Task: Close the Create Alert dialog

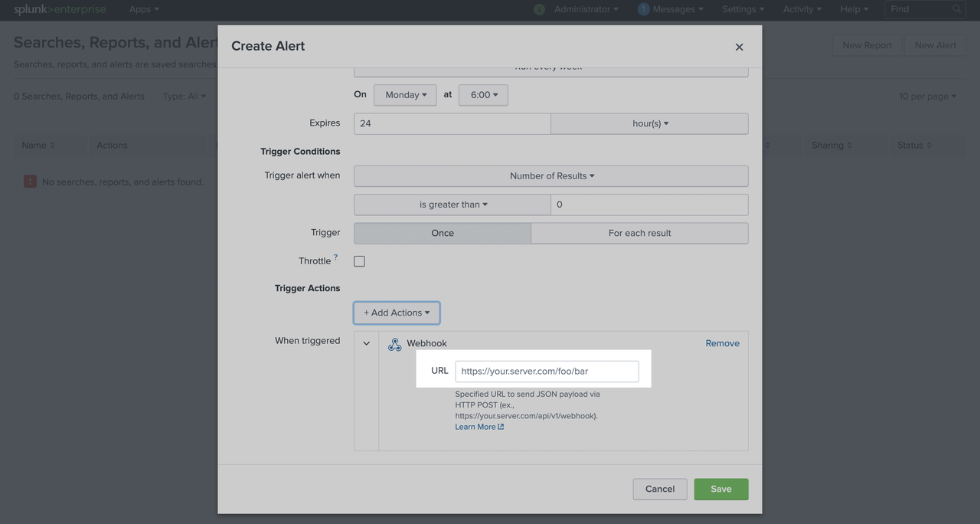Action: (x=739, y=47)
